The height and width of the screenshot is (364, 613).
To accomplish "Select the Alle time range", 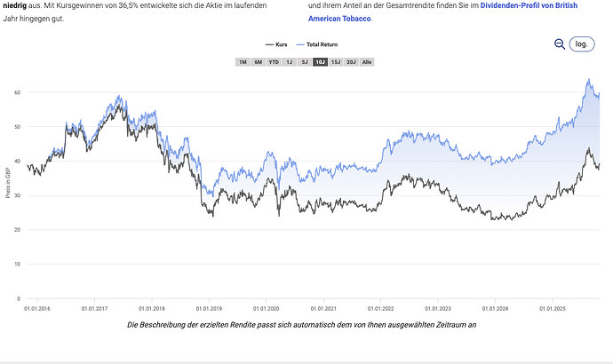I will (x=367, y=62).
